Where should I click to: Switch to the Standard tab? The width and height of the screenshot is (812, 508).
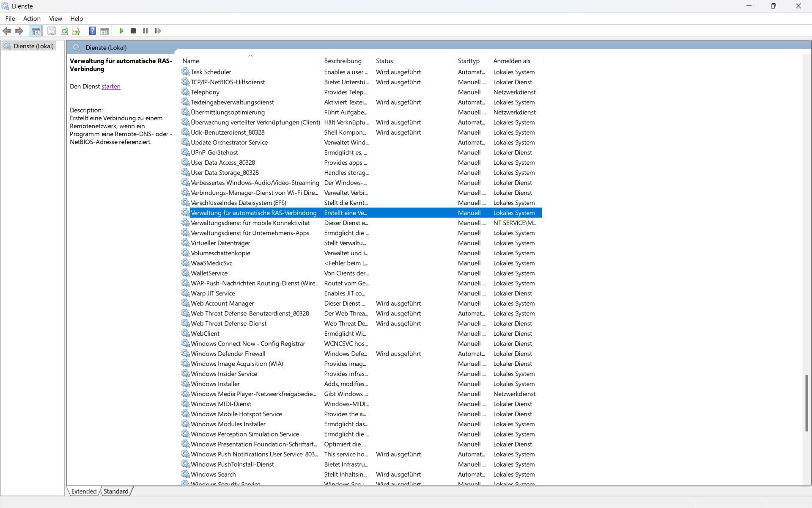(x=116, y=491)
